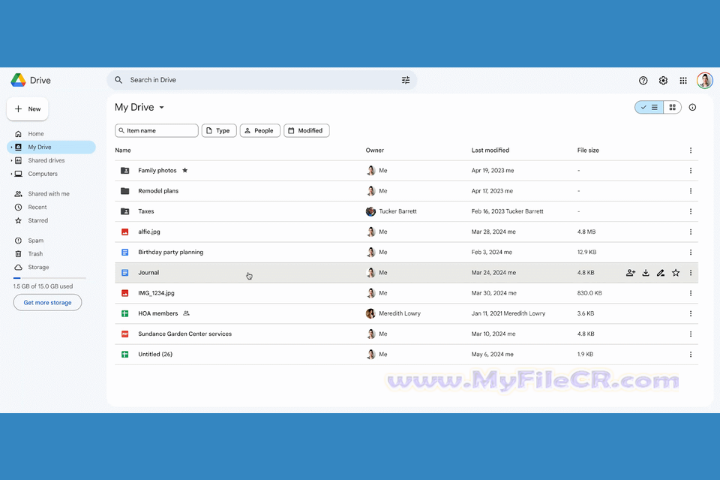Click the storage usage progress bar
The image size is (720, 480).
click(x=49, y=278)
